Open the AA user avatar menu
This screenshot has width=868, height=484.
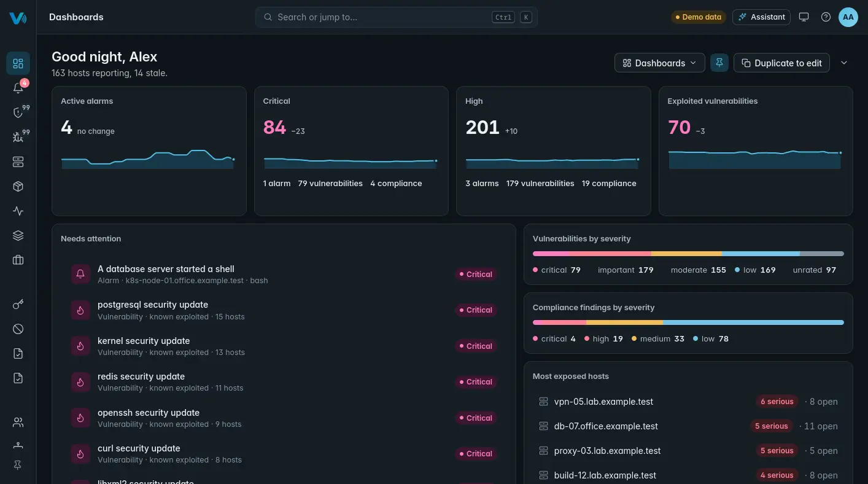(x=848, y=17)
